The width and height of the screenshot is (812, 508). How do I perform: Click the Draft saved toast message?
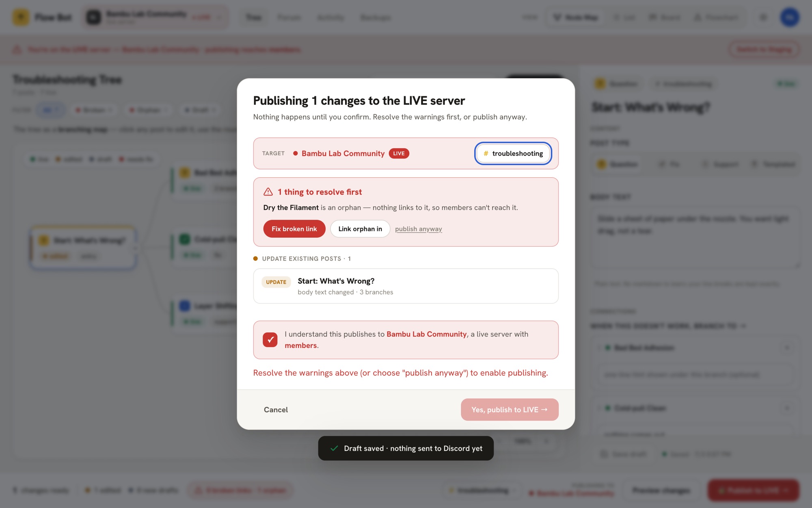pyautogui.click(x=406, y=448)
